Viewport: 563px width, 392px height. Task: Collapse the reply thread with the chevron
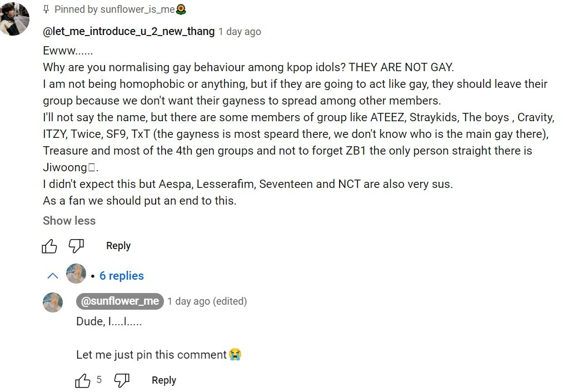pyautogui.click(x=52, y=275)
